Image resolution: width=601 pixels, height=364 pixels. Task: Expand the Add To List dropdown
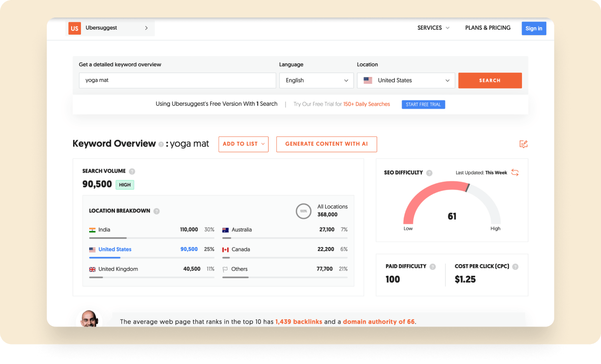243,144
